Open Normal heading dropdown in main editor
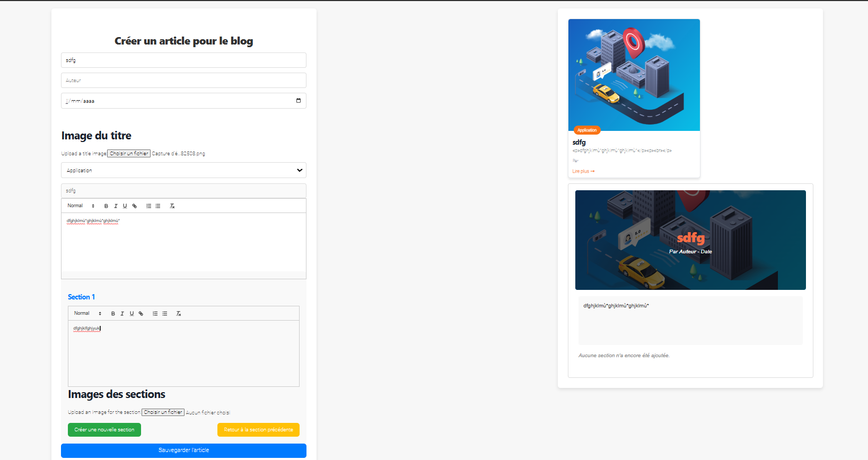This screenshot has height=460, width=868. click(81, 206)
